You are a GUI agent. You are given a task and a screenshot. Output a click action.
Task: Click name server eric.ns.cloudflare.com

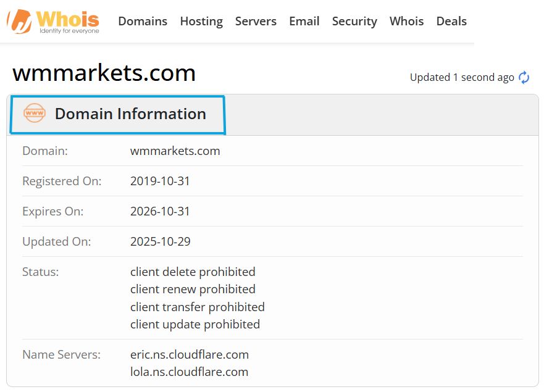point(190,354)
